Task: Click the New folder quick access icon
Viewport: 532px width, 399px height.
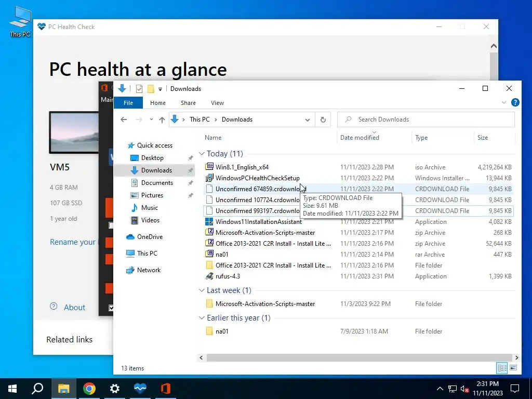Action: coord(151,89)
